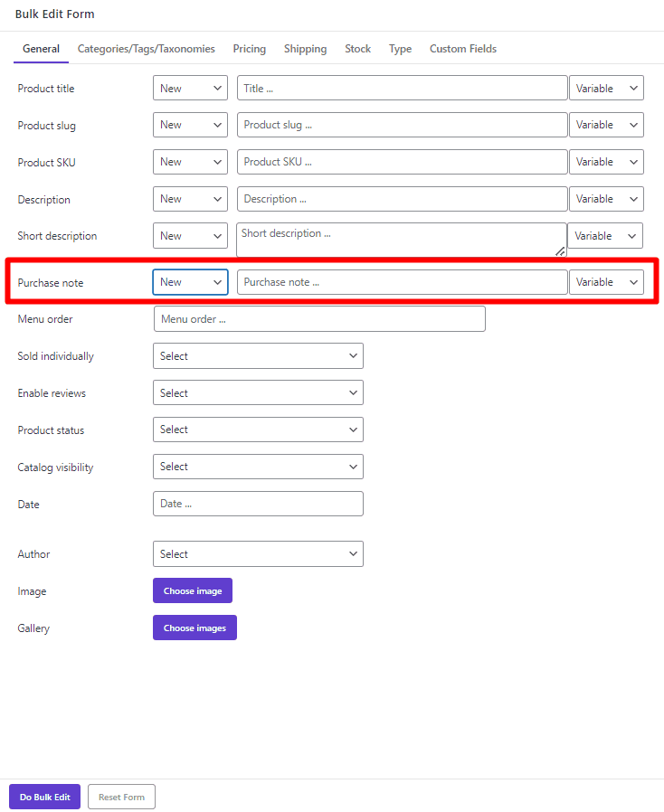The image size is (664, 812).
Task: Click inside the Purchase note text field
Action: point(402,281)
